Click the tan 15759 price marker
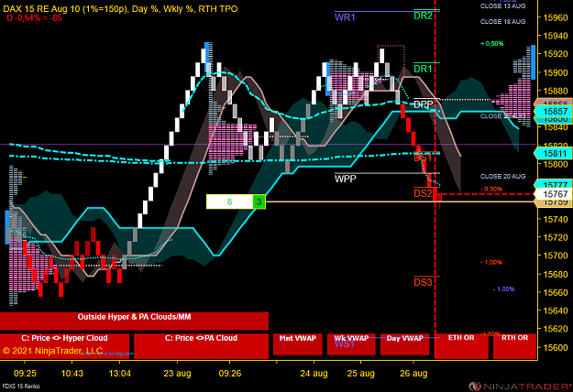Image resolution: width=573 pixels, height=392 pixels. tap(553, 202)
